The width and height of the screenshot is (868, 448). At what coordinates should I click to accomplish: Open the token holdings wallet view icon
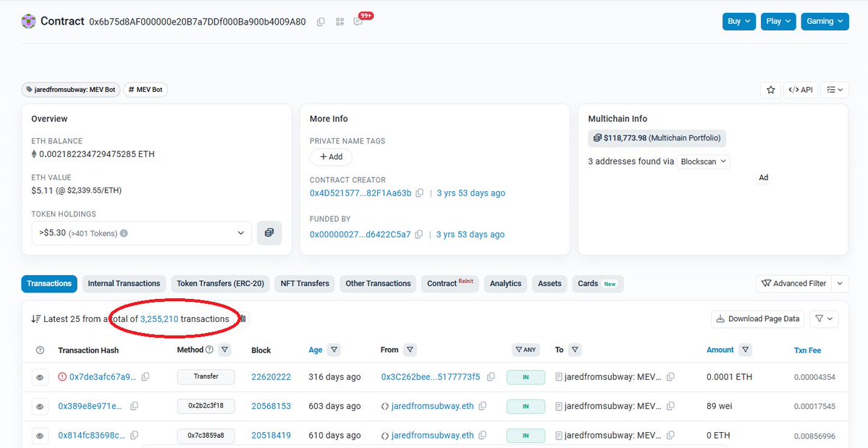[269, 233]
